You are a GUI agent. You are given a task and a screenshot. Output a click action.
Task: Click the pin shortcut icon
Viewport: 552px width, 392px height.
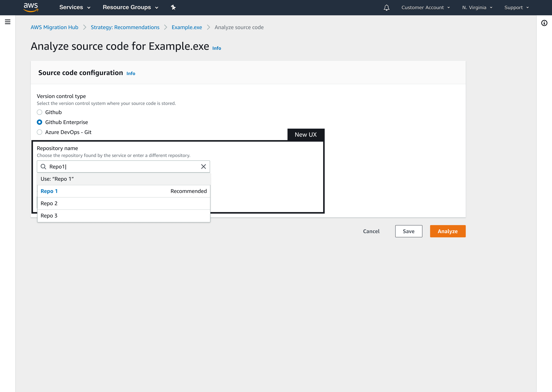coord(173,8)
